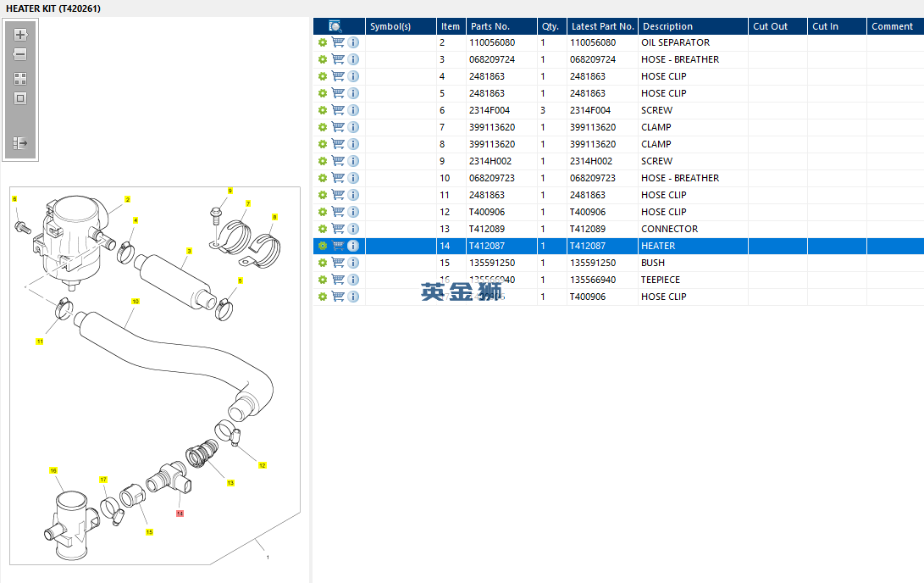The width and height of the screenshot is (924, 583).
Task: Click the Qty. column header
Action: pyautogui.click(x=551, y=26)
